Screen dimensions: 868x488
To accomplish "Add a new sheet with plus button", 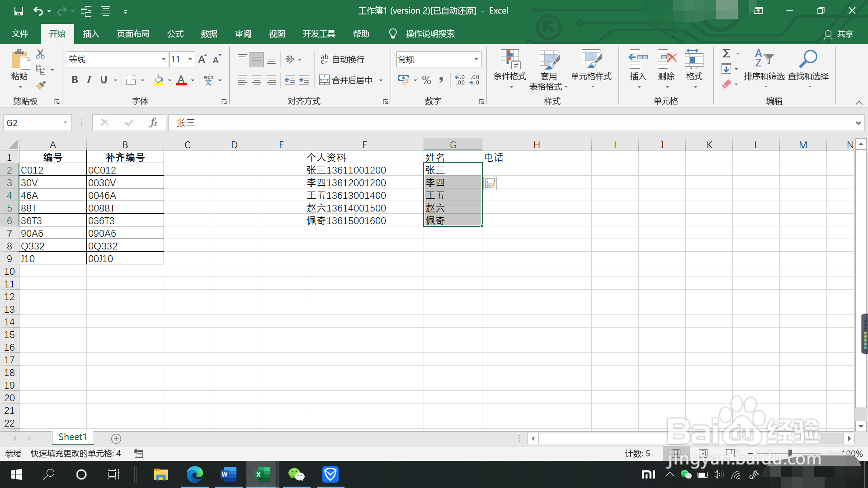I will (116, 438).
